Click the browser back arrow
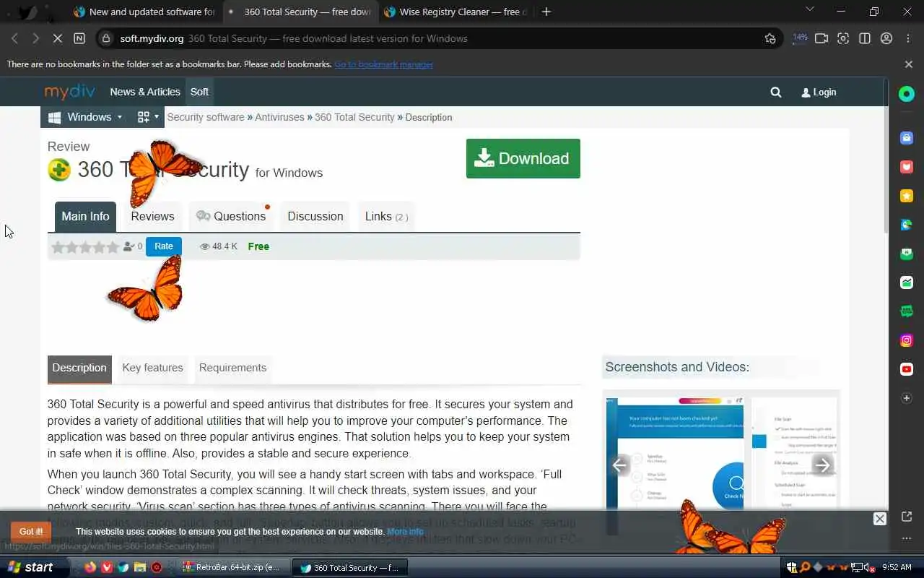Screen dimensions: 924x578 click(15, 38)
